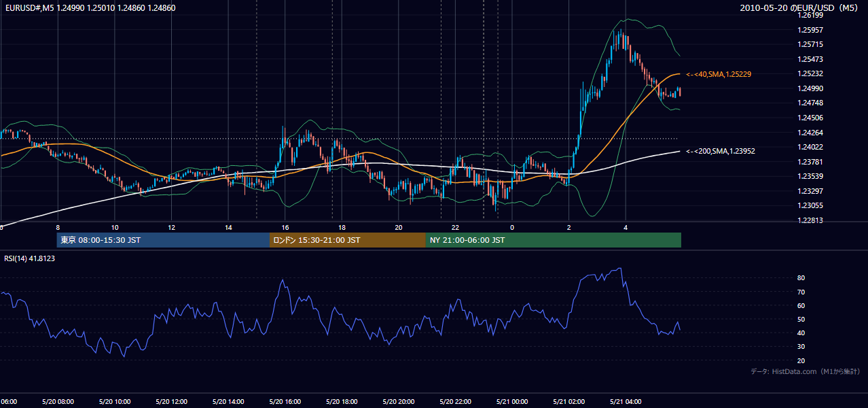Click the 2010-05-20 EUR/USD (M5) header
Image resolution: width=868 pixels, height=408 pixels.
pyautogui.click(x=800, y=7)
